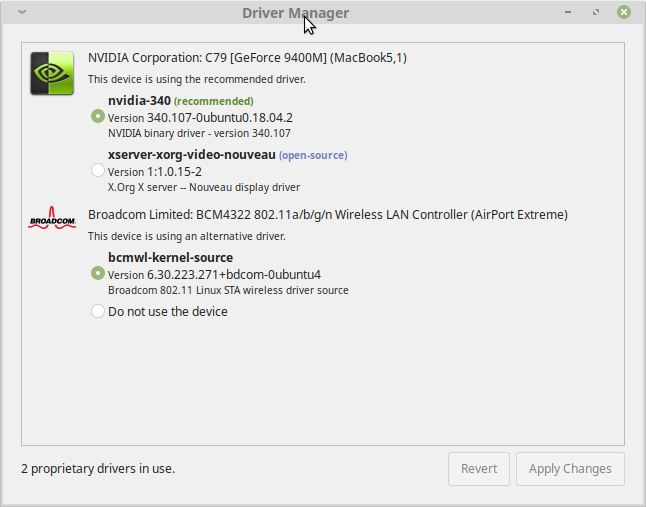
Task: Close the Driver Manager window
Action: pyautogui.click(x=624, y=12)
